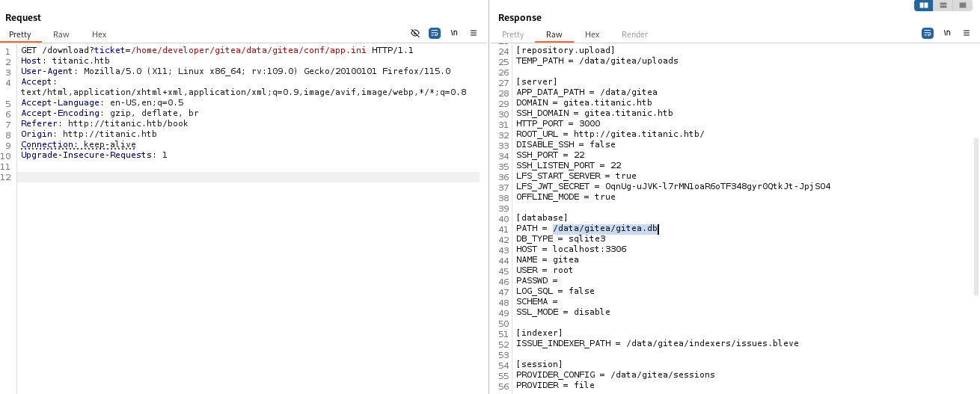Click LFS_START_SERVER = true line
Image resolution: width=980 pixels, height=394 pixels.
(576, 176)
